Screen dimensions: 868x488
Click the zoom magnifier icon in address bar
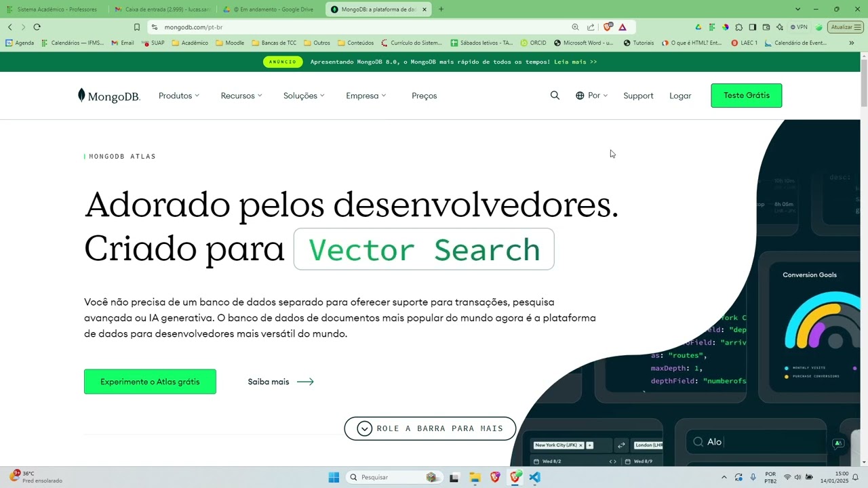pyautogui.click(x=575, y=27)
